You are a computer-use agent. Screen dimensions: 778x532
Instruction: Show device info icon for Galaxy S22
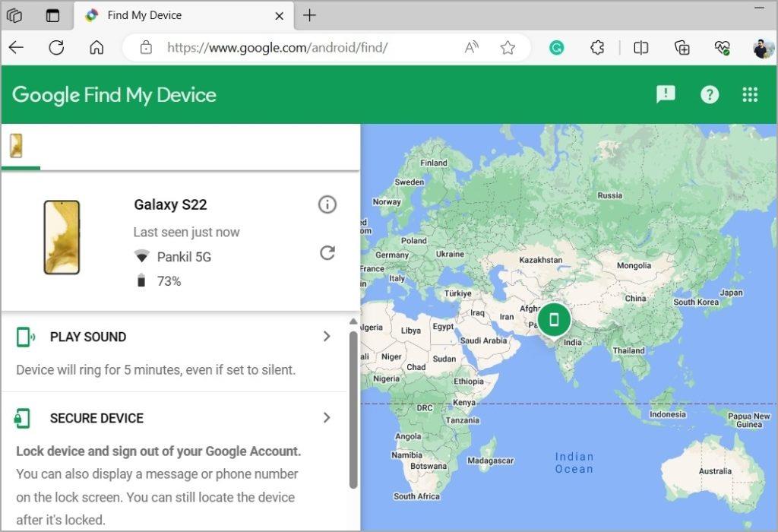pyautogui.click(x=327, y=204)
